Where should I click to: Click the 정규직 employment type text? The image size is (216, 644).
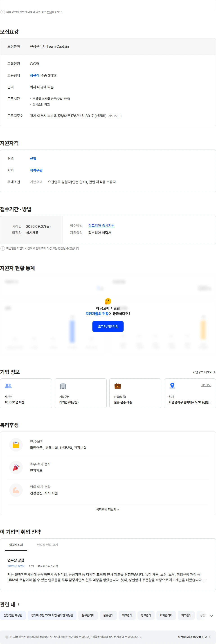pyautogui.click(x=35, y=75)
